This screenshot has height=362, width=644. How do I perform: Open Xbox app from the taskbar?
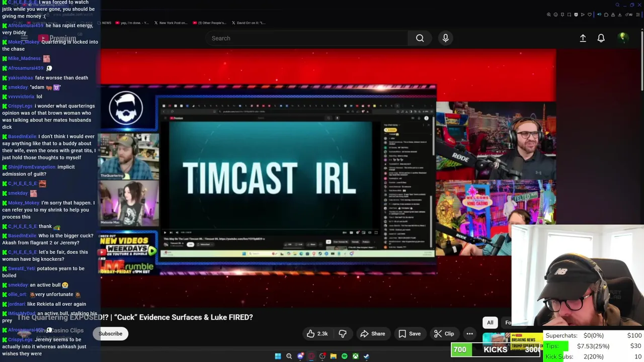point(355,356)
